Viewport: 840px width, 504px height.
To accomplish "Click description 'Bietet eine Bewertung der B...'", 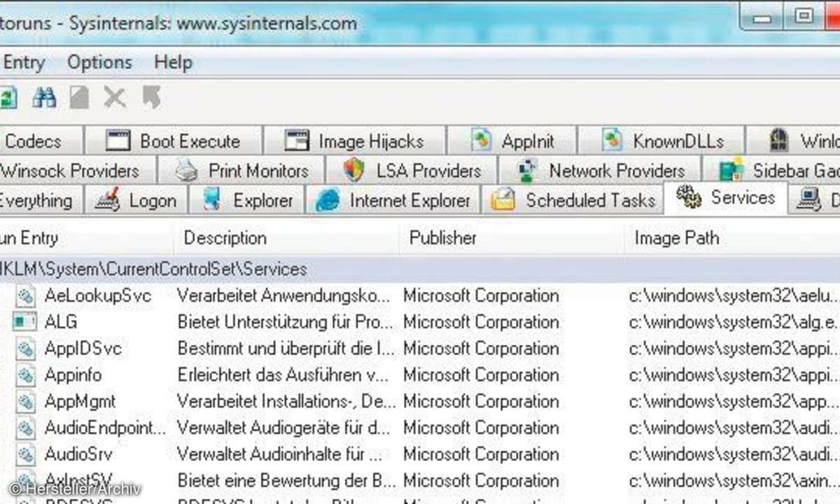I will (286, 481).
